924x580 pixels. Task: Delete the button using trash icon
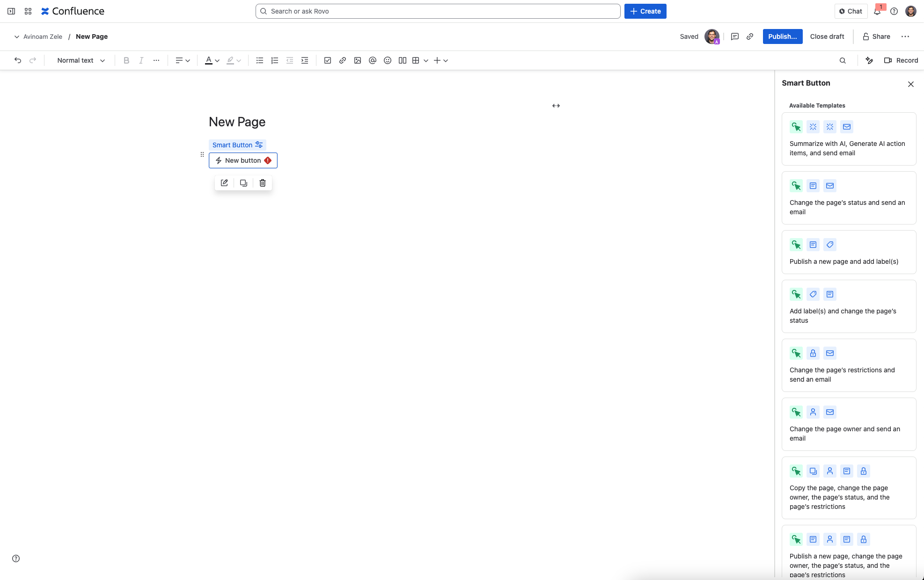click(x=263, y=183)
